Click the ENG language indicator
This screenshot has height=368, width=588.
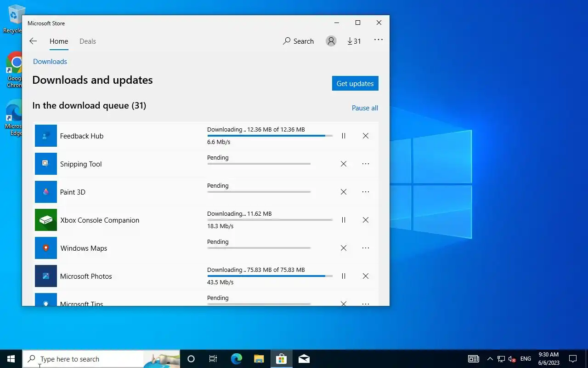[x=526, y=359]
